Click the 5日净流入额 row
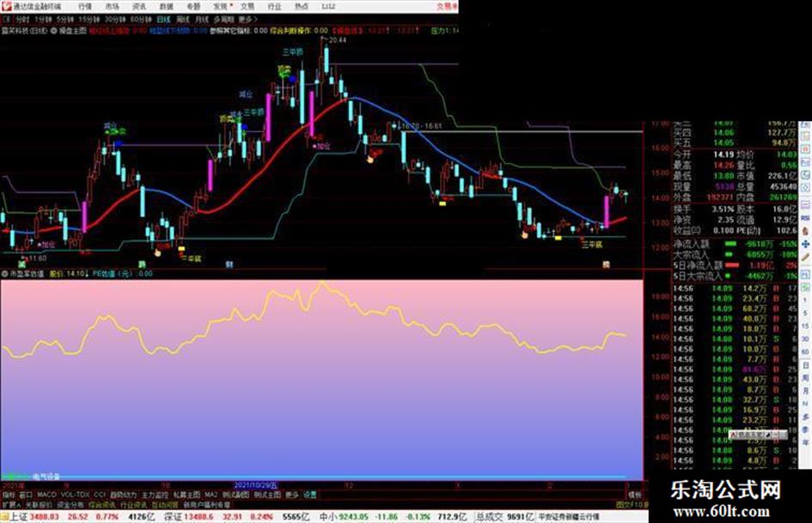Viewport: 812px width, 523px height. click(736, 265)
